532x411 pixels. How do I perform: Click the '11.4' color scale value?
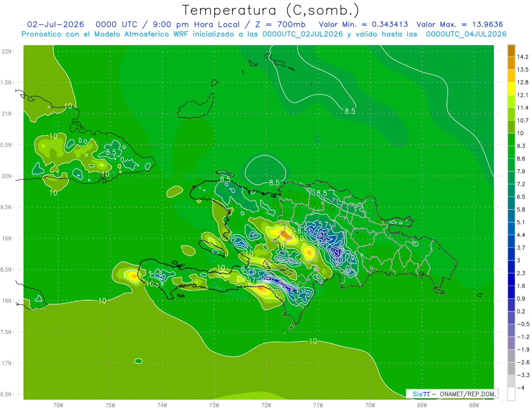522,108
